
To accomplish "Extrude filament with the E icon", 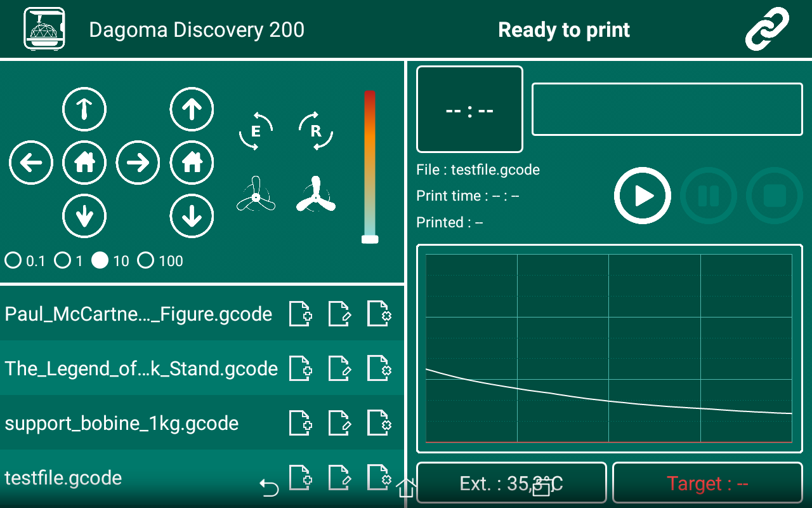I will coord(256,131).
